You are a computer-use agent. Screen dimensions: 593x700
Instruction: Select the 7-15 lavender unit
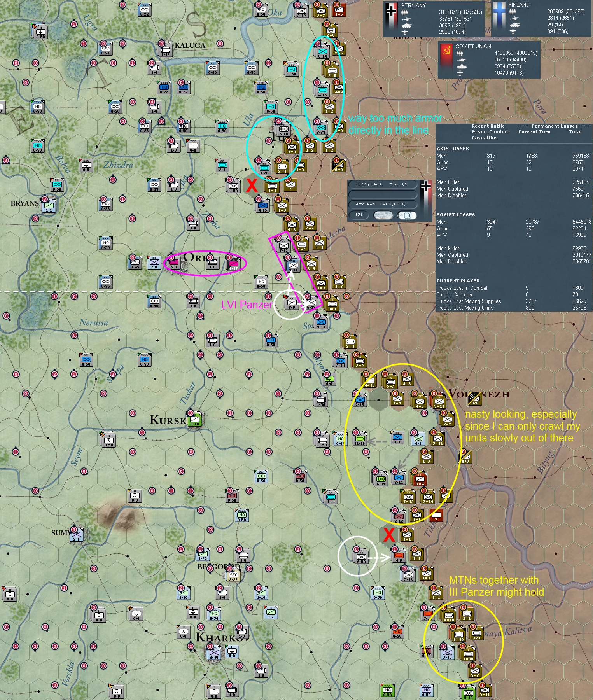click(x=447, y=652)
